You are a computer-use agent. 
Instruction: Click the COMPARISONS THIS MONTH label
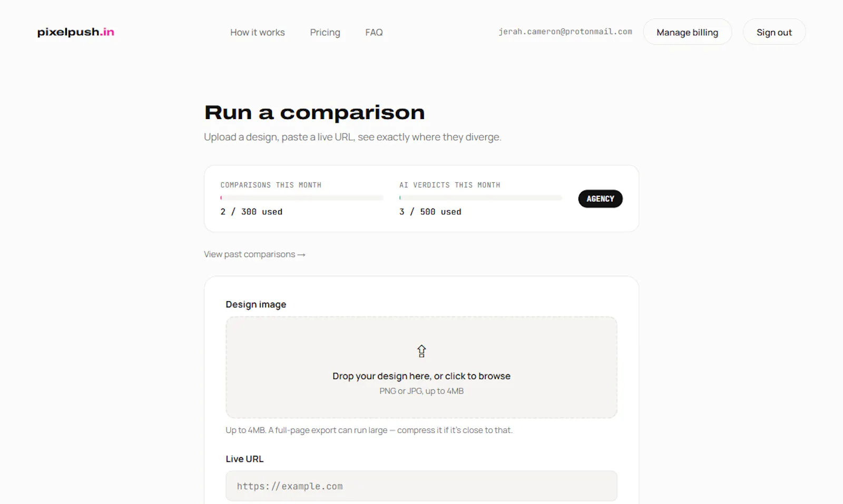[x=271, y=185]
